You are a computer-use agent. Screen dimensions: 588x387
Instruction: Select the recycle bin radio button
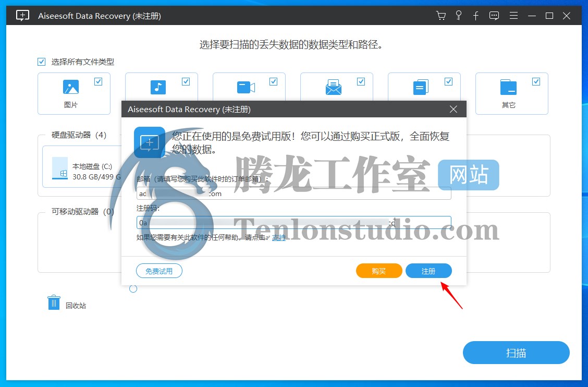click(x=133, y=288)
